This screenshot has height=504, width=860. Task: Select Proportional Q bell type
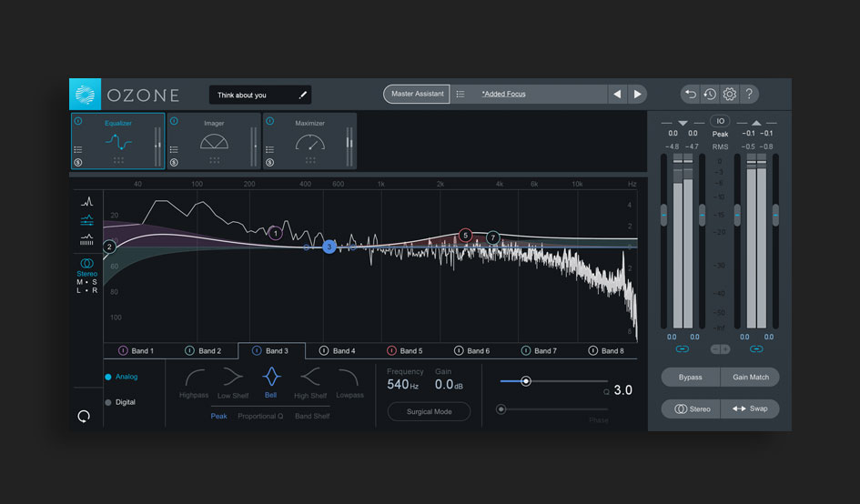pos(260,417)
